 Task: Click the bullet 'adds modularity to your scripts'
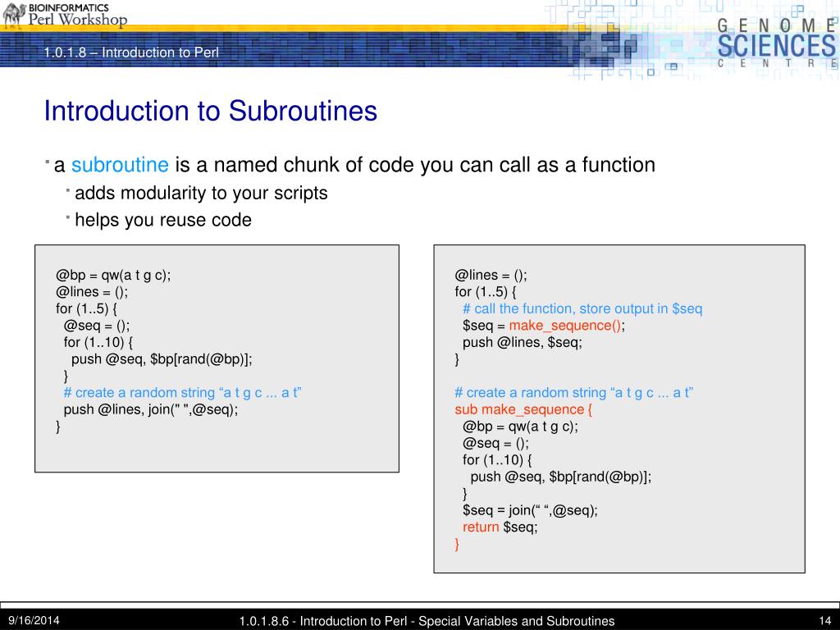(x=201, y=193)
